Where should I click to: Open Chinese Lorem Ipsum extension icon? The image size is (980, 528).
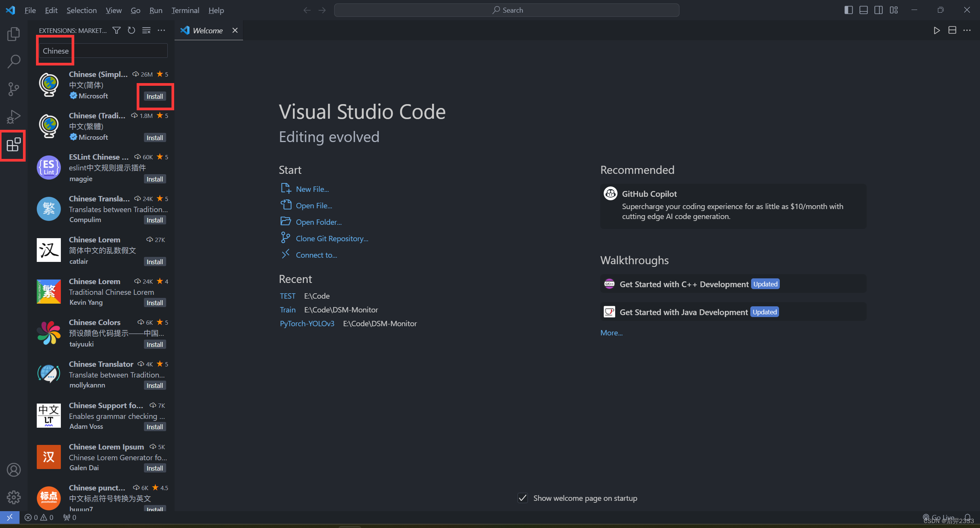pos(49,457)
